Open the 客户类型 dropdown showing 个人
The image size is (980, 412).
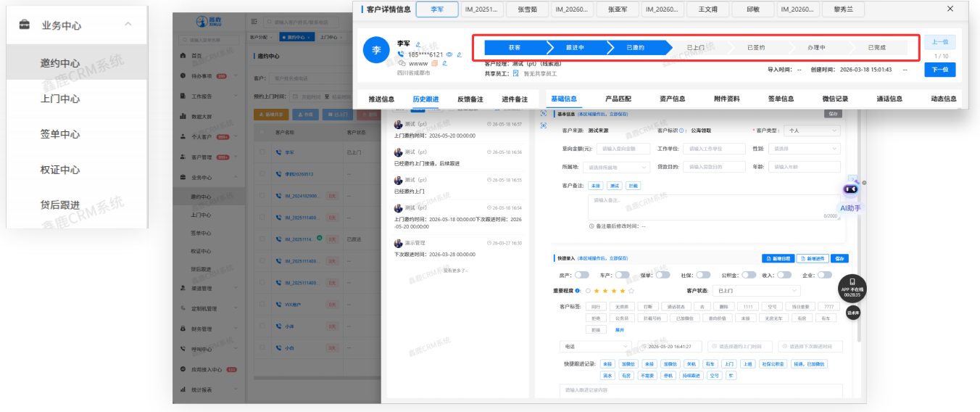812,131
